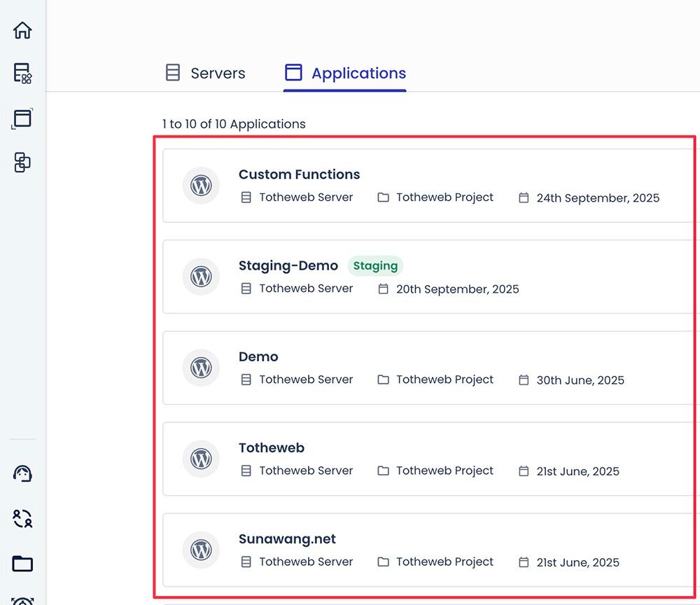The image size is (700, 605).
Task: Click Totheweb Project under Demo
Action: [444, 380]
